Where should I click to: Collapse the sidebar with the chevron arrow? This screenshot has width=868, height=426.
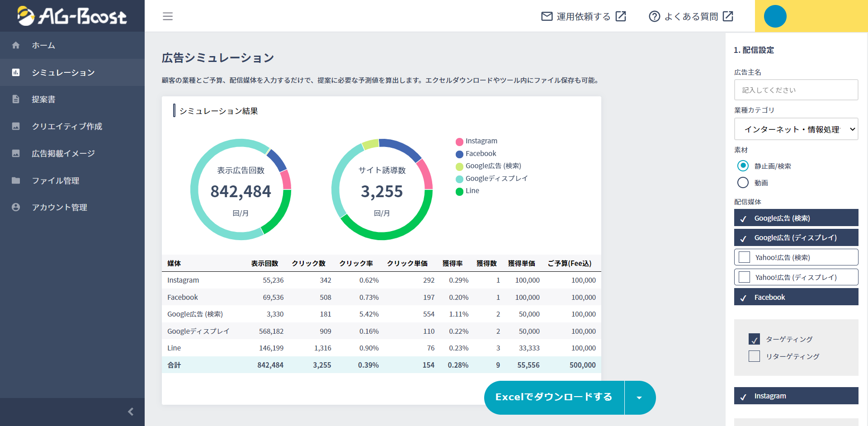coord(131,412)
